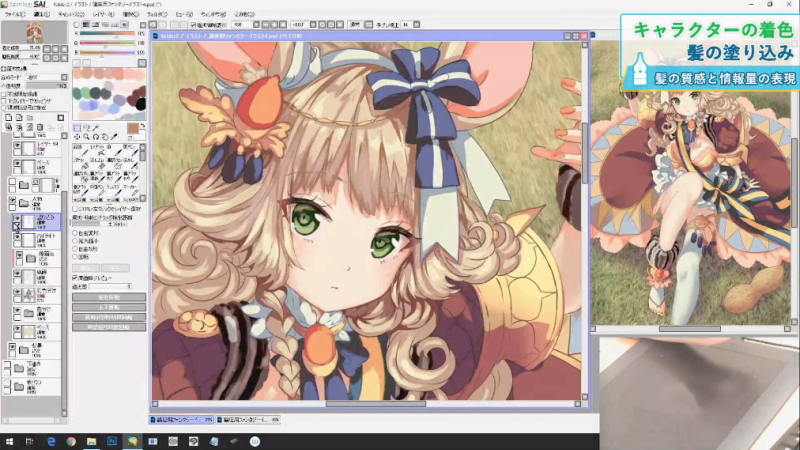The height and width of the screenshot is (450, 800).
Task: Swap foreground and background colors arrow
Action: pyautogui.click(x=142, y=126)
